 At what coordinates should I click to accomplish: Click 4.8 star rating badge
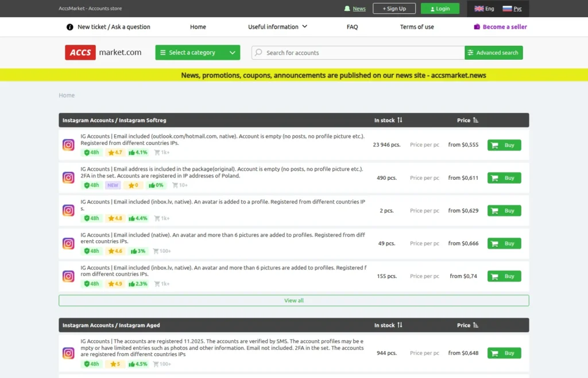pyautogui.click(x=115, y=218)
